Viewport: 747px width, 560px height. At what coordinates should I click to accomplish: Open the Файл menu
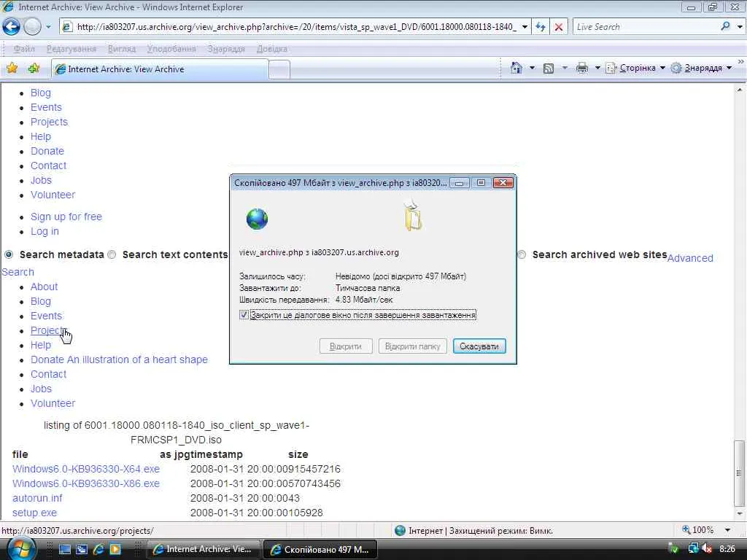pos(24,49)
